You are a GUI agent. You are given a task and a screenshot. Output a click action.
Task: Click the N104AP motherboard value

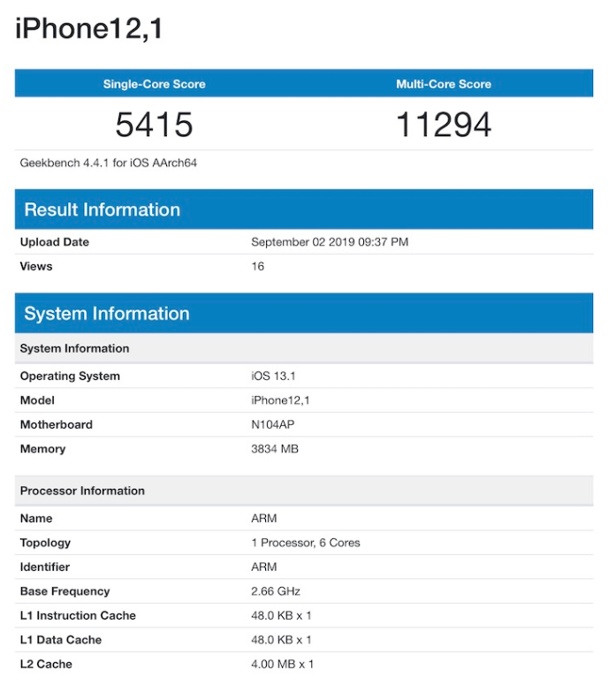[272, 424]
